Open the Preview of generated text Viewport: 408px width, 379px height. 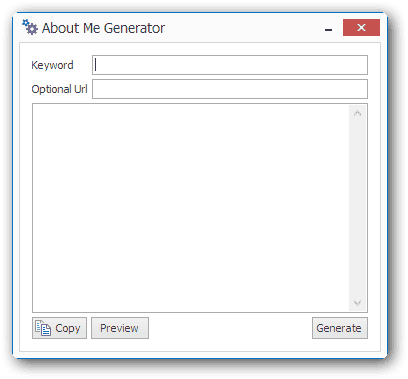coord(120,328)
